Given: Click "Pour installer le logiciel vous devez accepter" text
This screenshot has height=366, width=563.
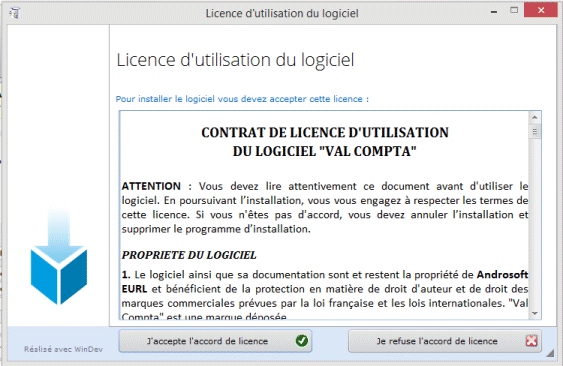Looking at the screenshot, I should (x=242, y=99).
